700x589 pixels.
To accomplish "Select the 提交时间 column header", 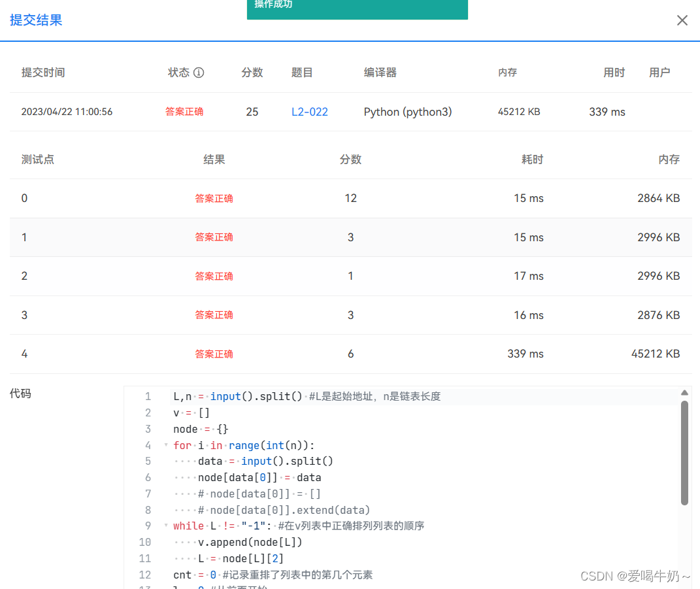I will (43, 73).
